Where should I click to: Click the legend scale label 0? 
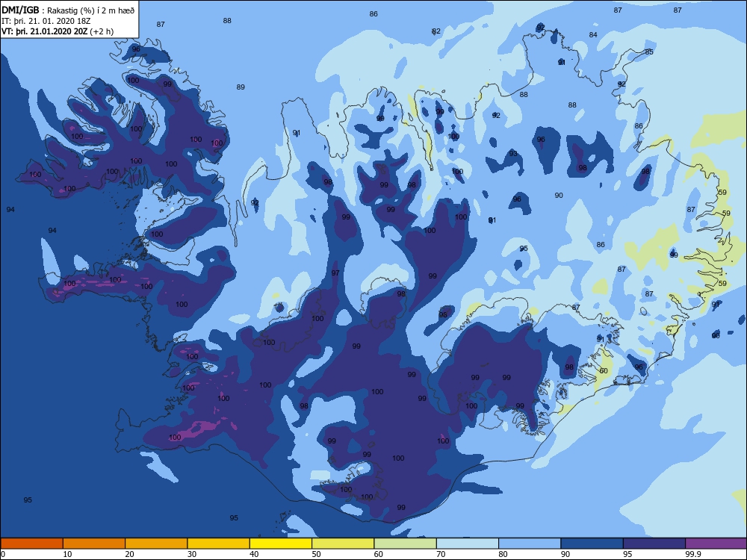(3, 554)
